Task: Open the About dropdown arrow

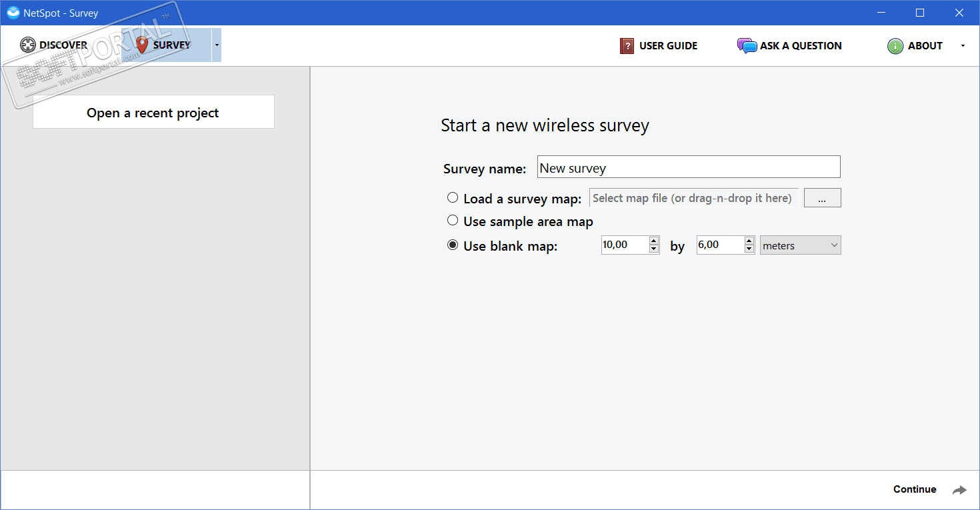Action: [963, 46]
